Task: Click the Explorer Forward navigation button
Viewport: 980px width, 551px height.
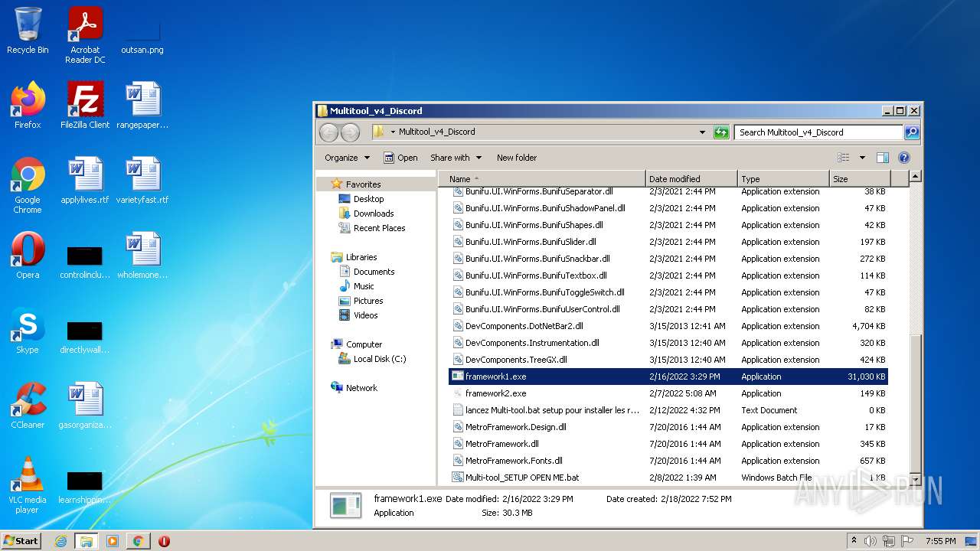Action: (350, 132)
